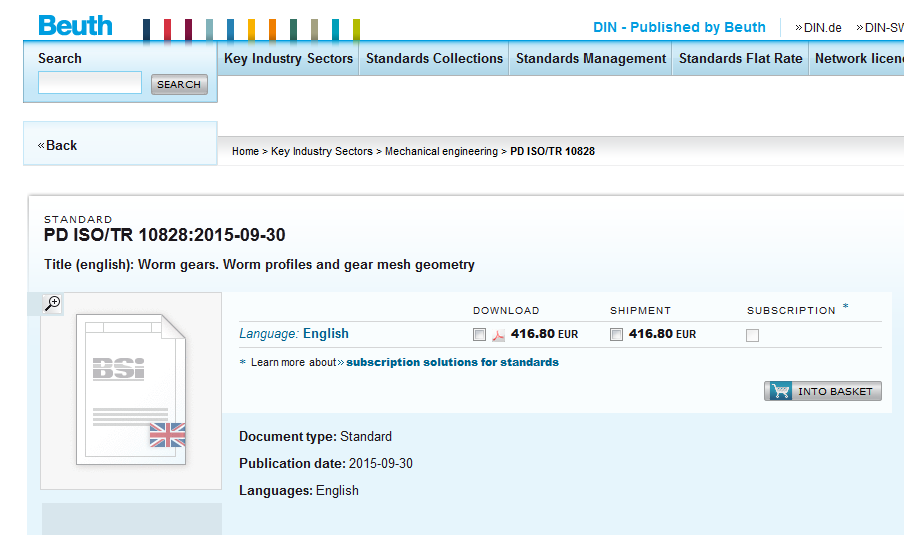Open Standards Flat Rate menu
904x535 pixels.
740,58
